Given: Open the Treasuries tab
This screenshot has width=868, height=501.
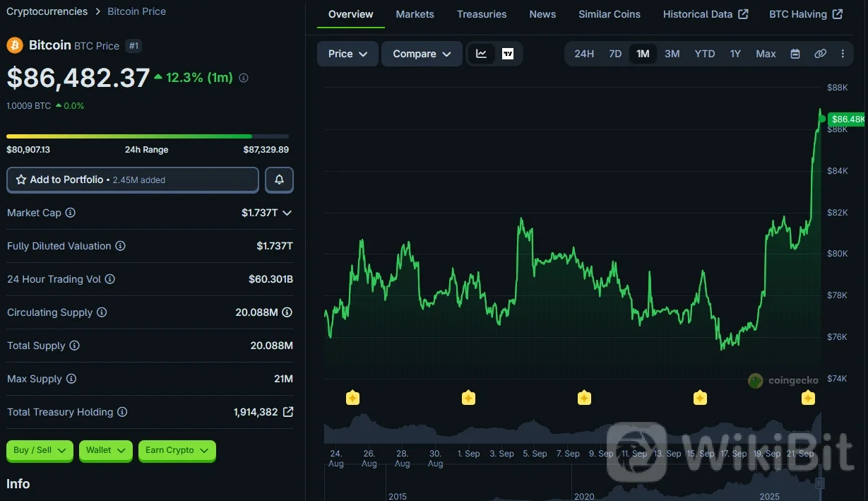Looking at the screenshot, I should [x=482, y=14].
